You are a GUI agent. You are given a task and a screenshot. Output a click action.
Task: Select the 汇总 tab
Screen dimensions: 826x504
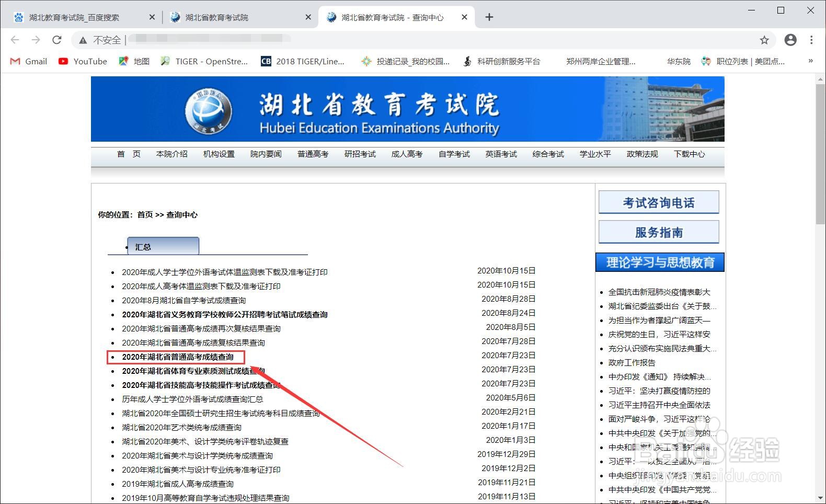(163, 246)
